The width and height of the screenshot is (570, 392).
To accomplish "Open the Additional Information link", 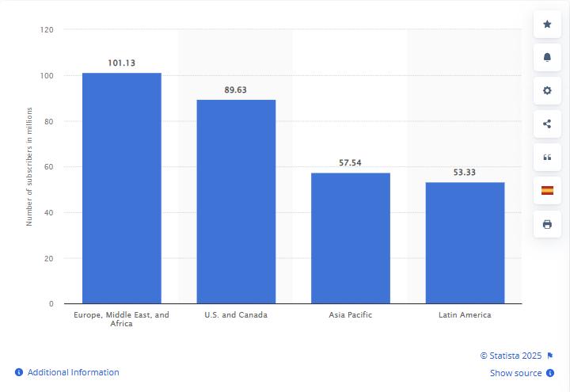I will (x=73, y=372).
